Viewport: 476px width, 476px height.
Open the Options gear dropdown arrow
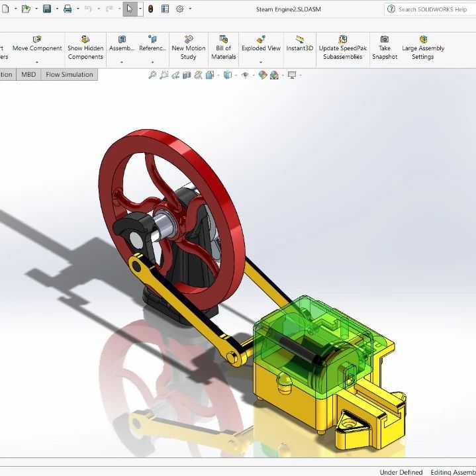[191, 9]
